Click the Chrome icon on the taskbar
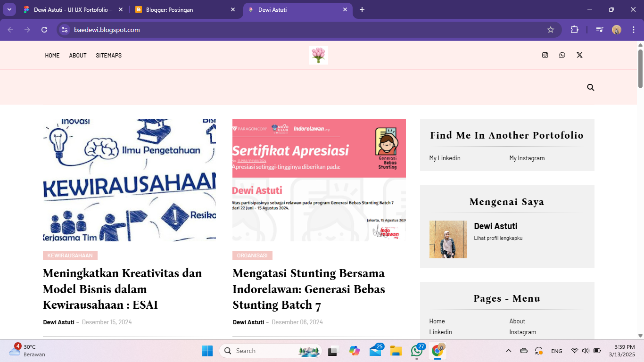 tap(438, 351)
